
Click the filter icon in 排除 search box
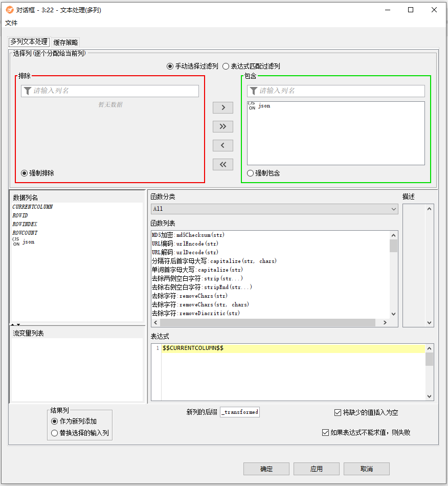27,91
